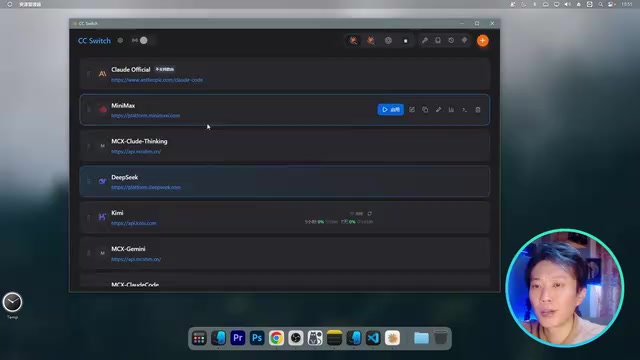The image size is (640, 360).
Task: Open the MiniMax platform URL link
Action: tap(146, 116)
